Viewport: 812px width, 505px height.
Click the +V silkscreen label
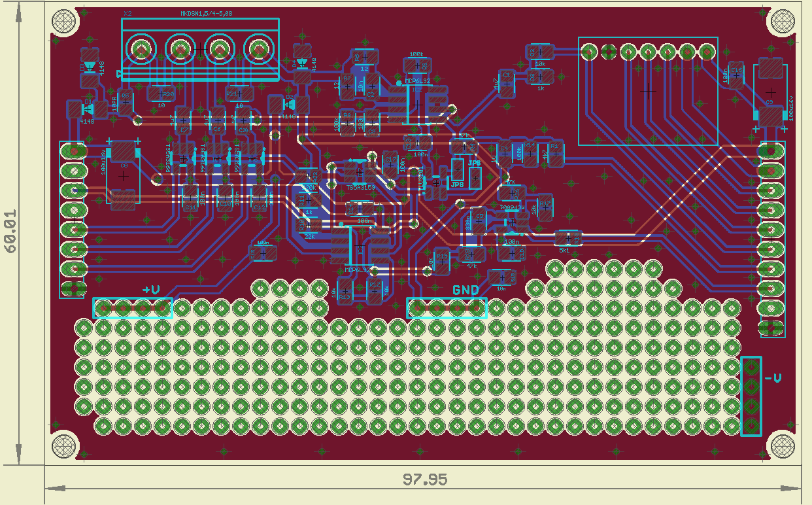(x=151, y=290)
